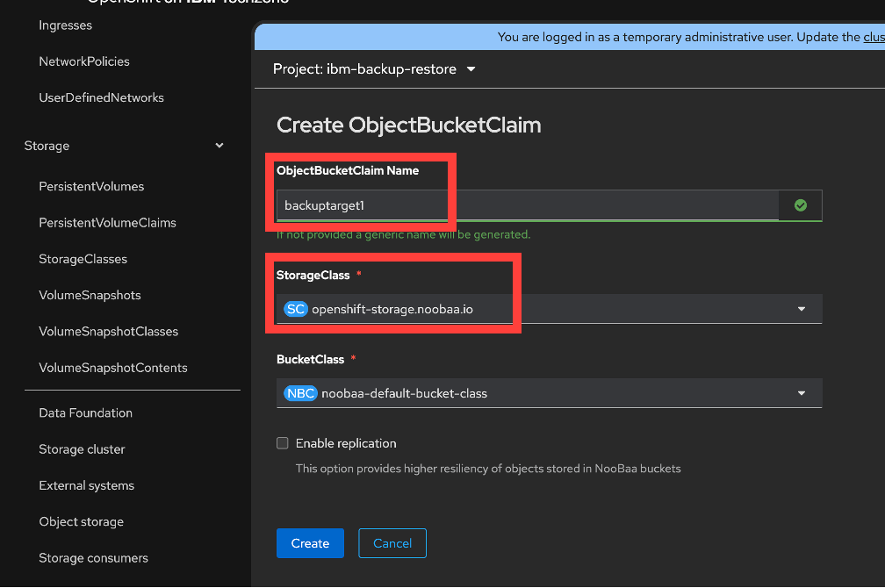Follow the link in the login banner
The image size is (885, 588).
(x=874, y=37)
